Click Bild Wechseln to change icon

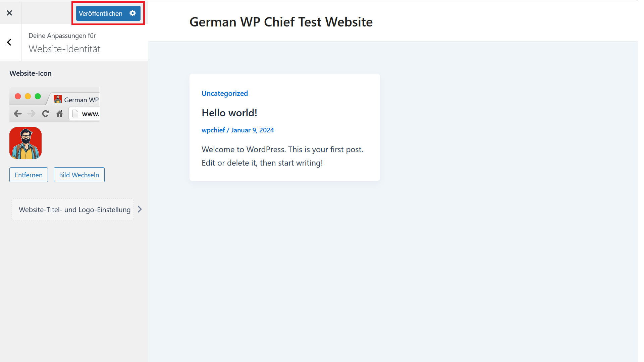(x=79, y=175)
